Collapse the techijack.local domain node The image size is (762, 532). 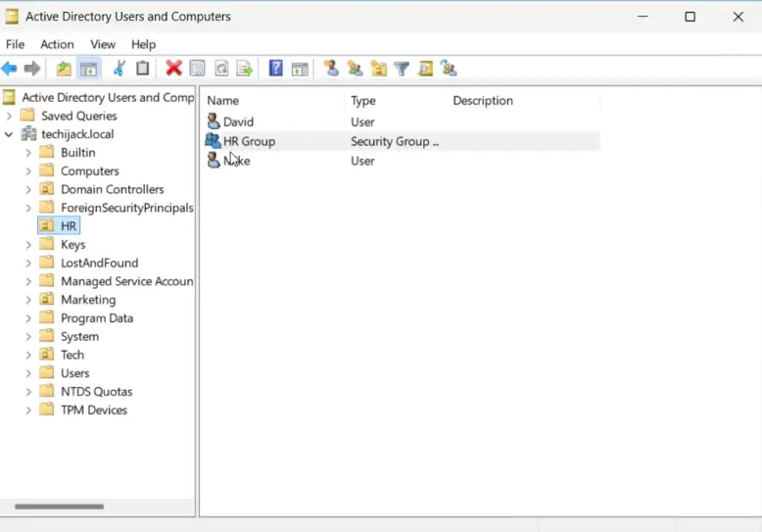pyautogui.click(x=9, y=134)
